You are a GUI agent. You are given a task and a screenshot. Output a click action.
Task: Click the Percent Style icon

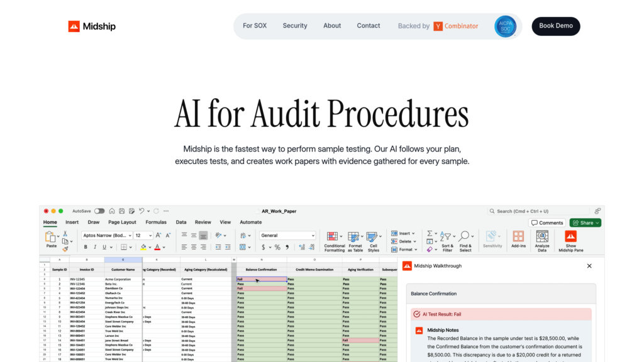click(x=277, y=247)
